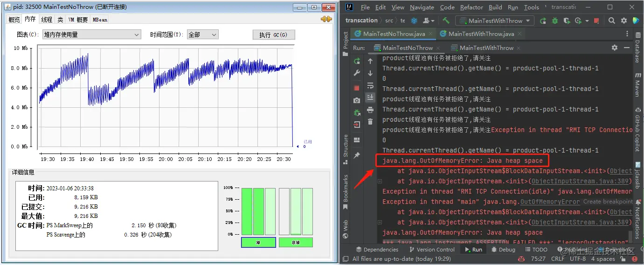Stop the process with red square in Run panel
This screenshot has height=265, width=644.
pyautogui.click(x=357, y=88)
